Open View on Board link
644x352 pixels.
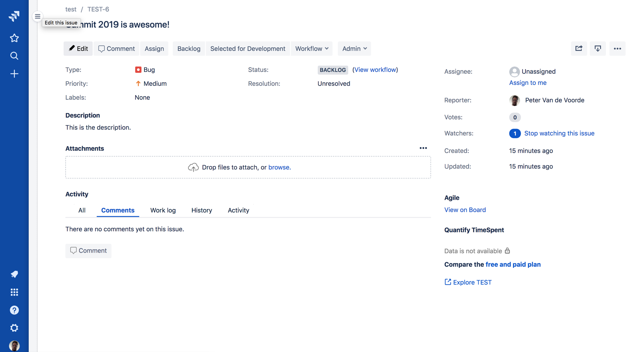pyautogui.click(x=465, y=210)
